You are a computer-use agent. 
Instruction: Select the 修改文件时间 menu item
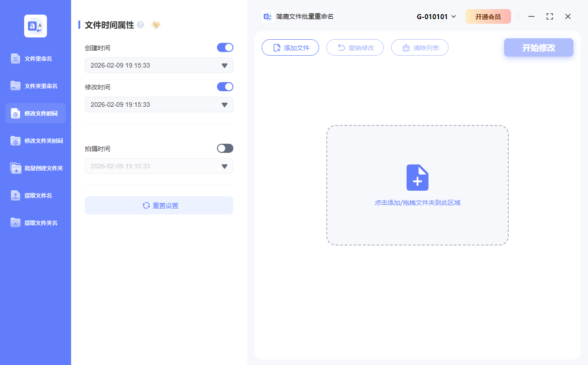(36, 113)
